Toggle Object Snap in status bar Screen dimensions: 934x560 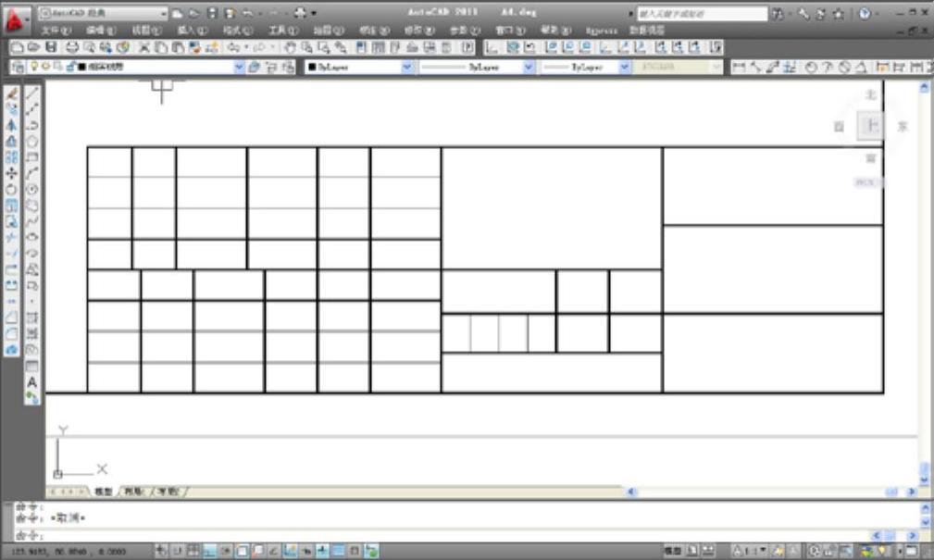(243, 551)
